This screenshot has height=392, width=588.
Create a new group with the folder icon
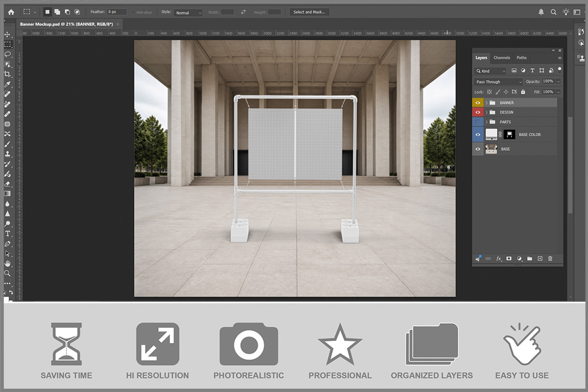point(530,259)
